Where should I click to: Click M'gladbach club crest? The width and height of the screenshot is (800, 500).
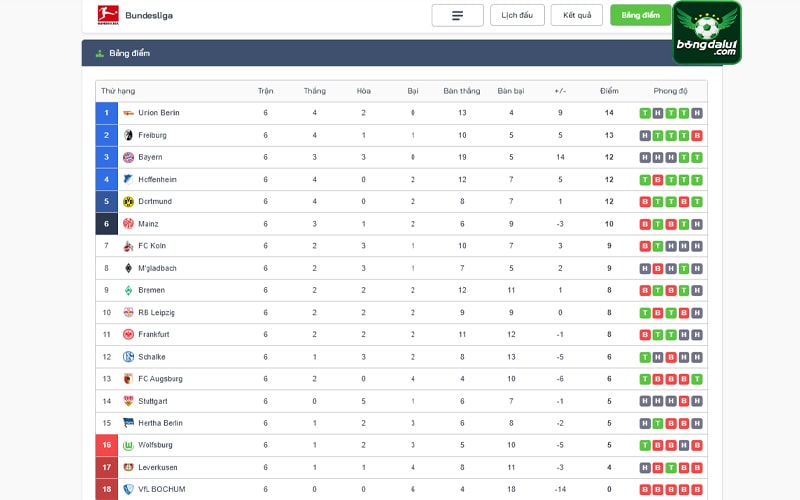tap(129, 268)
